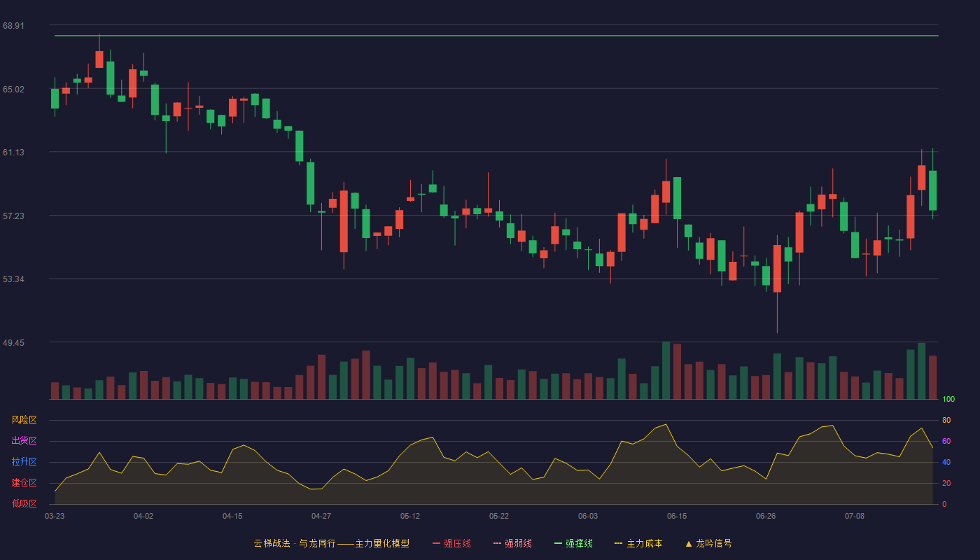Click the 06-03 date label
Viewport: 980px width, 560px height.
tap(588, 516)
